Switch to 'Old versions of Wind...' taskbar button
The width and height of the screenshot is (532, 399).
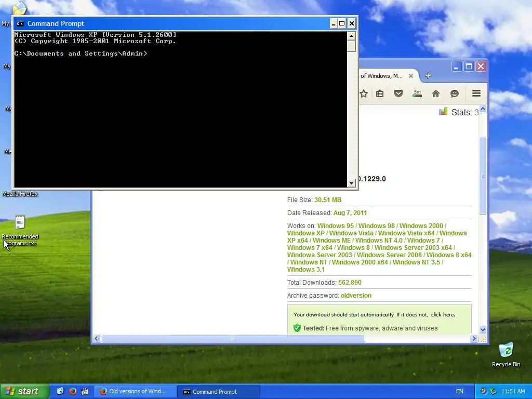click(136, 392)
